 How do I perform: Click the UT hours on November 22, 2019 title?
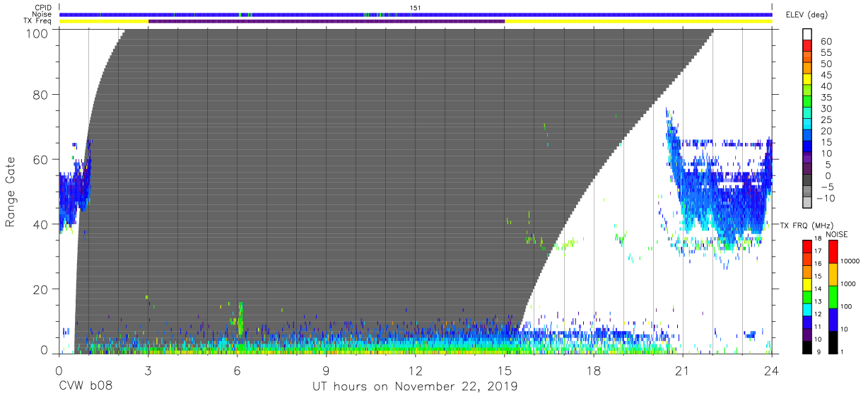pos(416,387)
